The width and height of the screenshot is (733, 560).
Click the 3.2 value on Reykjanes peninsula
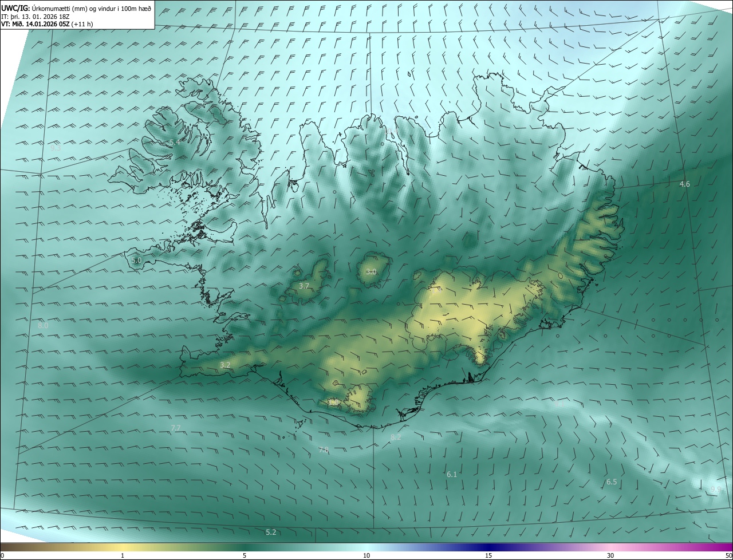[225, 365]
